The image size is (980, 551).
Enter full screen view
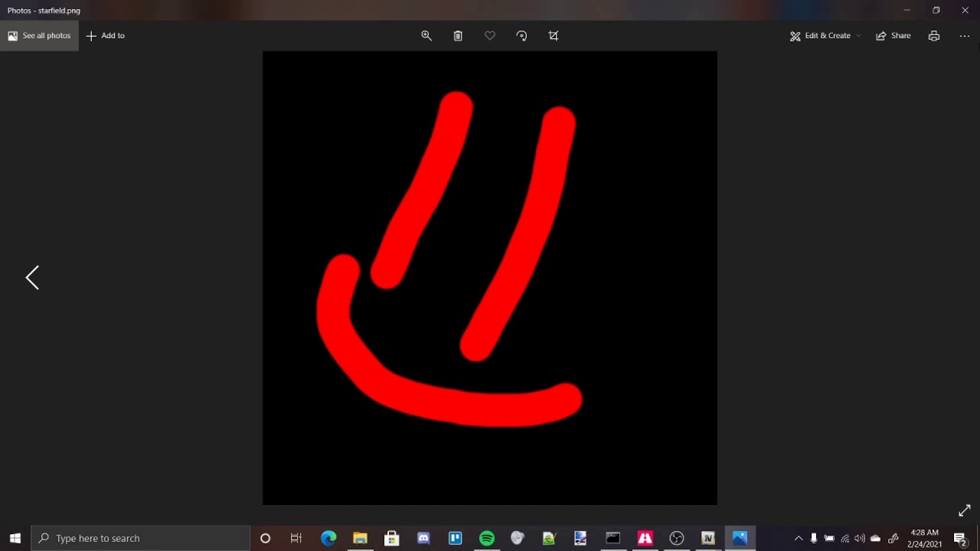tap(965, 510)
